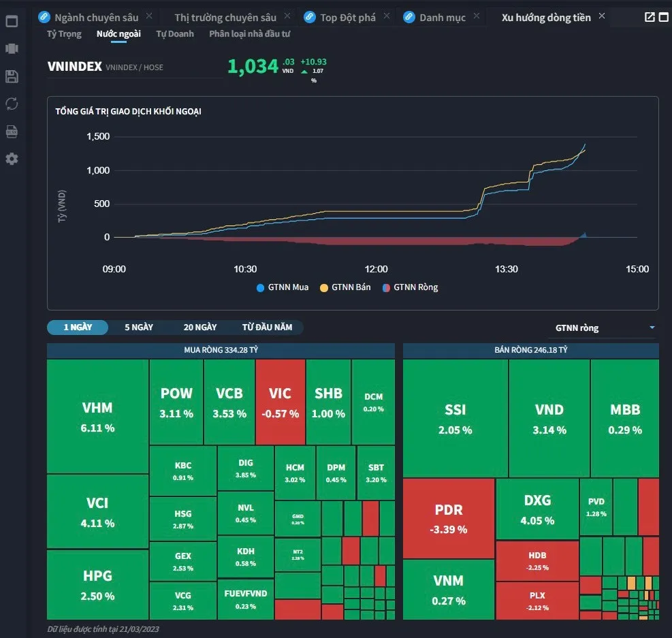This screenshot has height=638, width=672.
Task: Select the 5 NGÀY period button
Action: [x=138, y=327]
